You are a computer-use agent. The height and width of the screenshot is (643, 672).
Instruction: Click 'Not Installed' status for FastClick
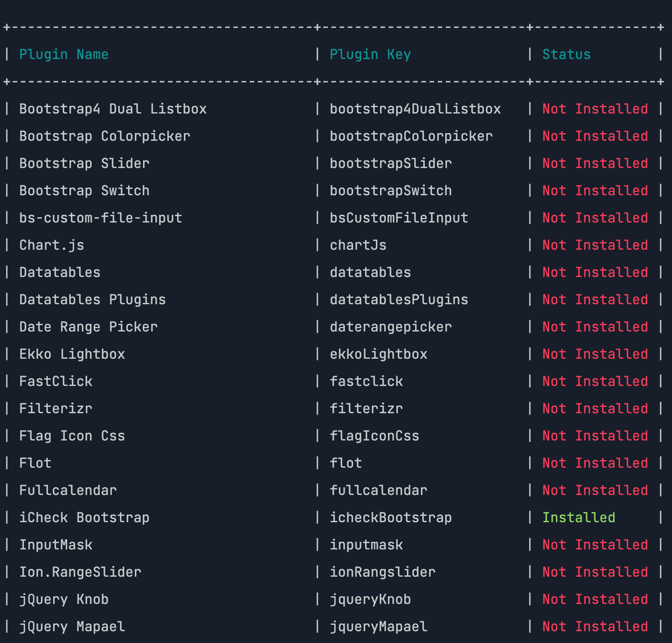click(x=595, y=381)
